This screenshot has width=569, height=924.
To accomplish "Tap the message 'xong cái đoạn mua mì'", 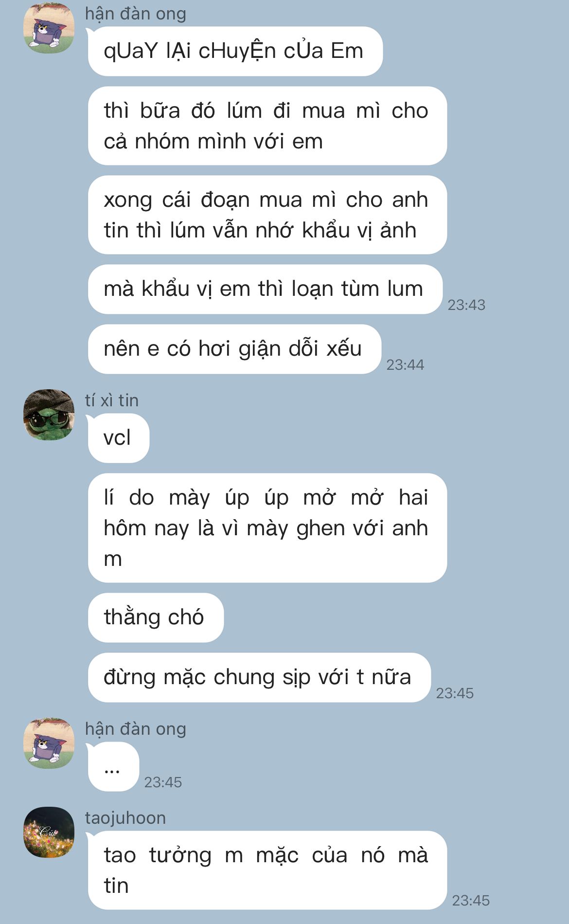I will click(267, 215).
